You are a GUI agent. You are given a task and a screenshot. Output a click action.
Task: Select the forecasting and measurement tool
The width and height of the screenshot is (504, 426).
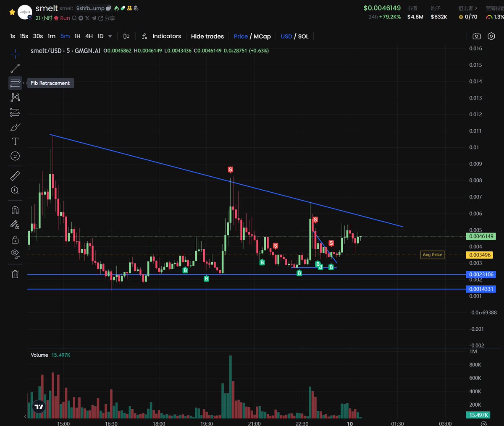(x=15, y=112)
